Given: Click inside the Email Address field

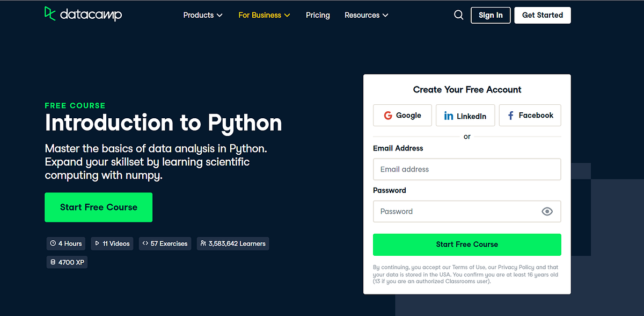Looking at the screenshot, I should click(466, 169).
